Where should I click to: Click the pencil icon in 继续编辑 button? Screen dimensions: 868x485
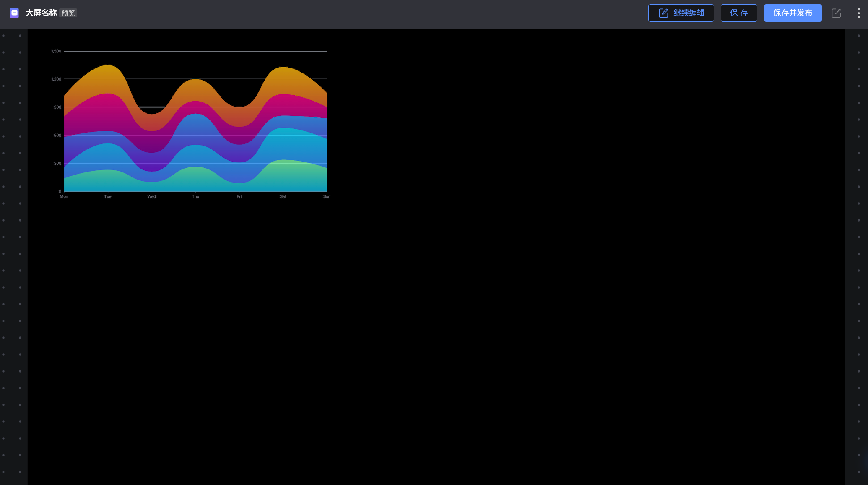pyautogui.click(x=663, y=13)
